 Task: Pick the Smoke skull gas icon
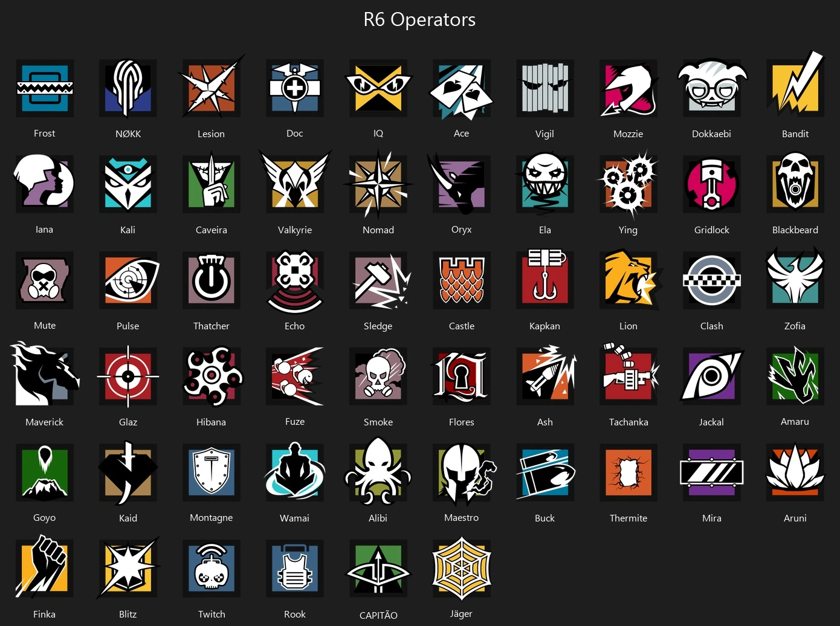tap(378, 376)
